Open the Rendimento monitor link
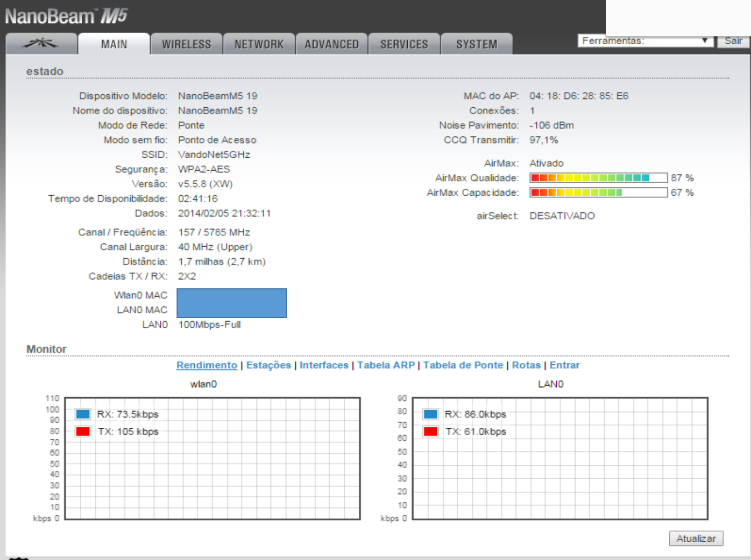751x560 pixels. (207, 365)
